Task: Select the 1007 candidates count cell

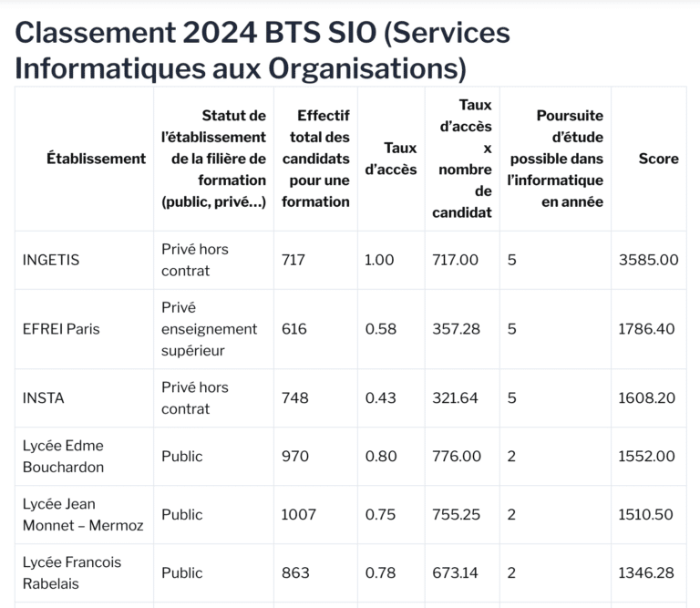Action: (x=298, y=514)
